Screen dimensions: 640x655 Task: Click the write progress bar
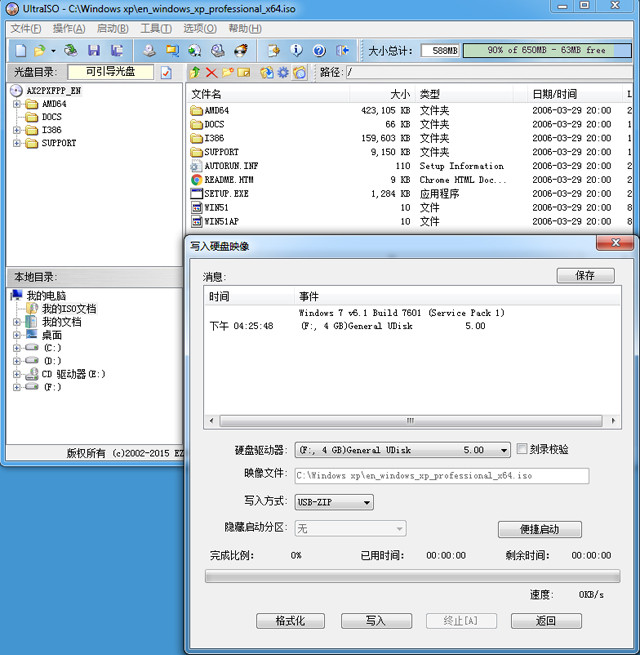(x=412, y=576)
